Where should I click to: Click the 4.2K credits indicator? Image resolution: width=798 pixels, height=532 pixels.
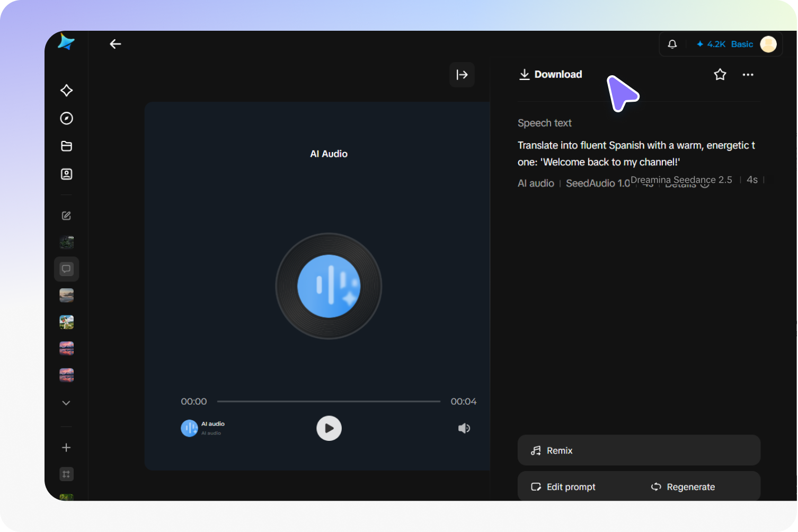pyautogui.click(x=711, y=45)
